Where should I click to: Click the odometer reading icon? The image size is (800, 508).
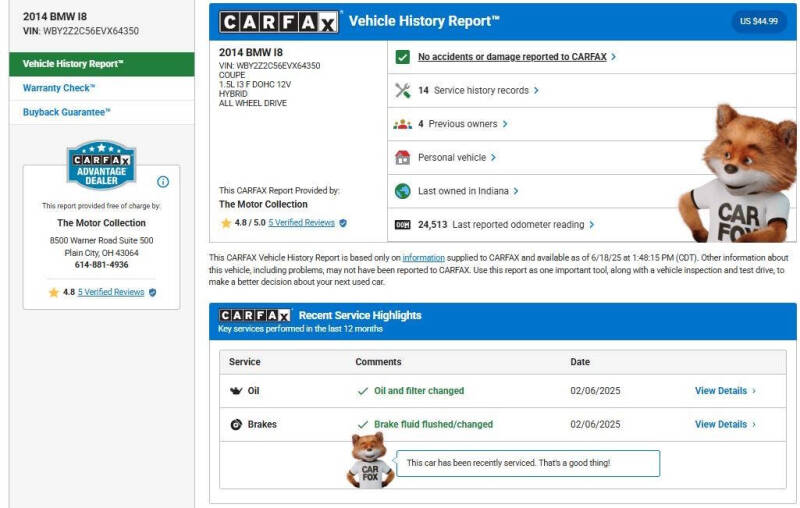coord(403,225)
